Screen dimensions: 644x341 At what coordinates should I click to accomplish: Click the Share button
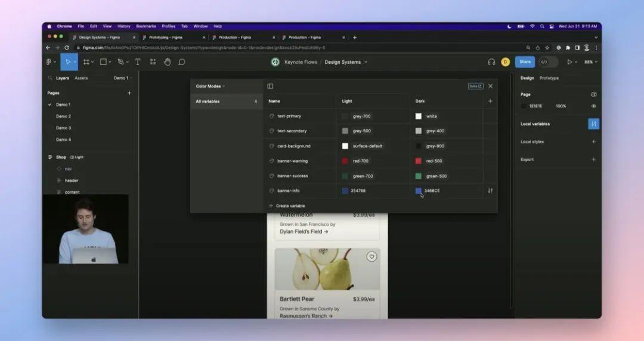coord(525,62)
